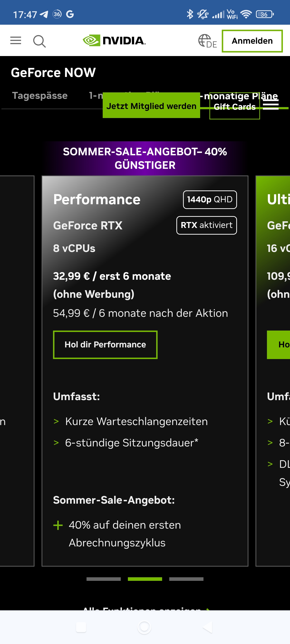This screenshot has width=290, height=644.
Task: Tap the Sommer-Sale-Angebot banner
Action: 145,158
